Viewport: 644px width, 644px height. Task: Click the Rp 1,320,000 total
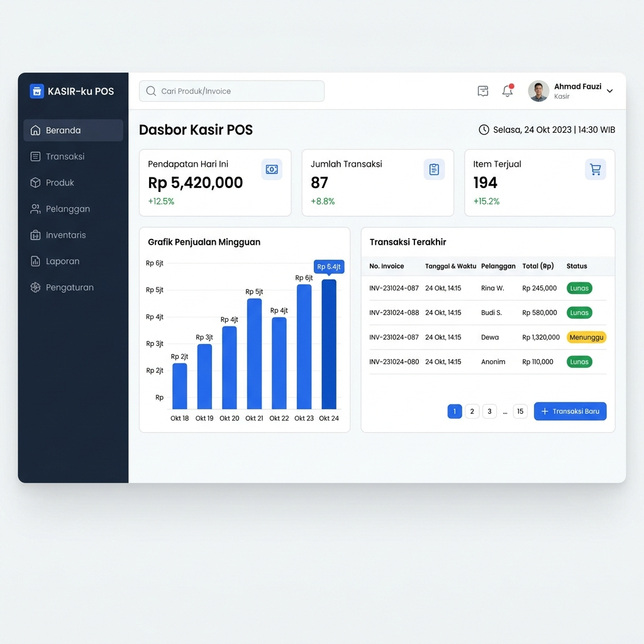pos(541,337)
